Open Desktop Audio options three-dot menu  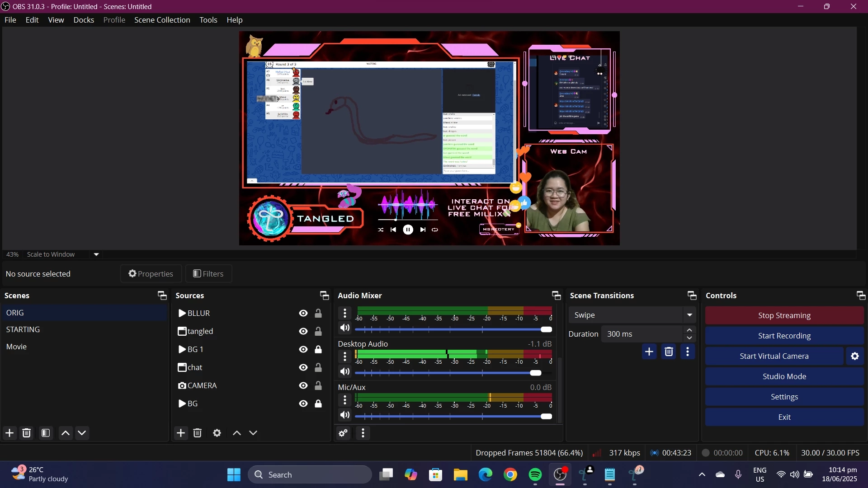coord(345,357)
